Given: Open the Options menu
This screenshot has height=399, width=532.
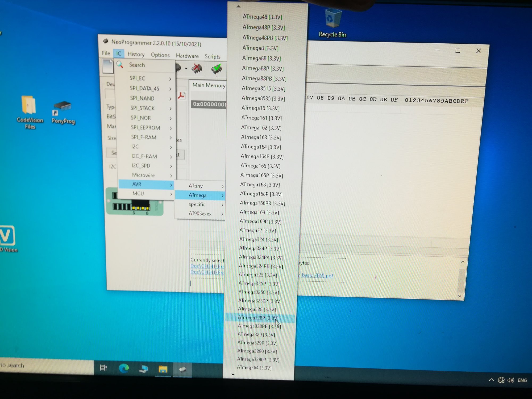Looking at the screenshot, I should tap(160, 55).
